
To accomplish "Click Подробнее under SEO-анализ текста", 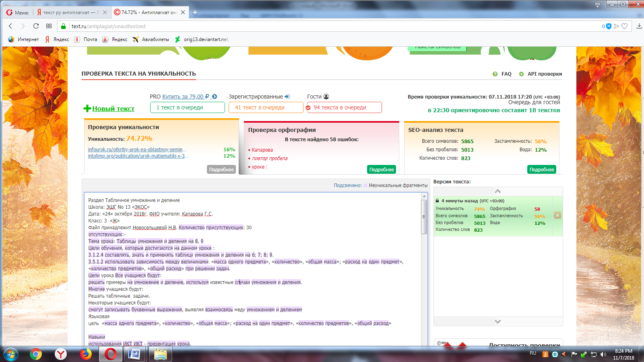I will (542, 169).
